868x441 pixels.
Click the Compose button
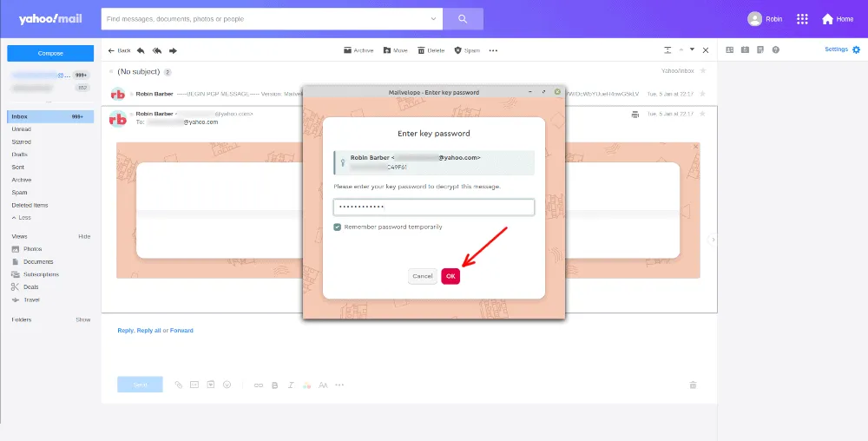pos(50,53)
